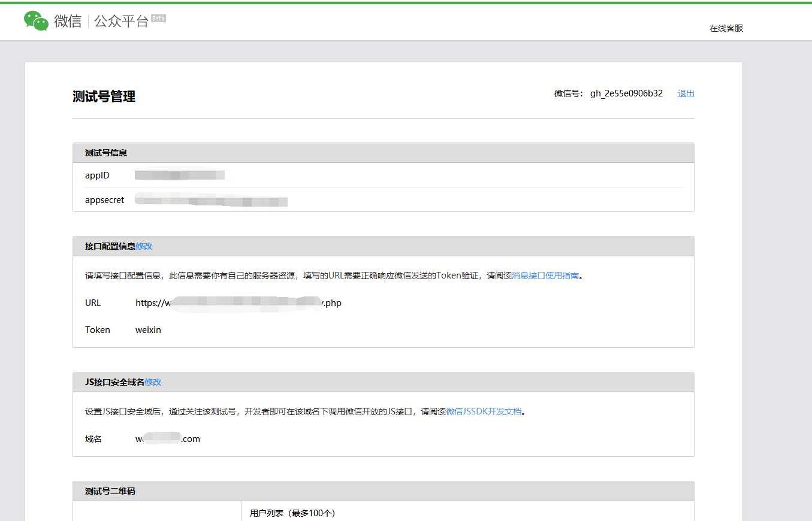812x521 pixels.
Task: Select the 测试号管理 heading
Action: coord(104,96)
